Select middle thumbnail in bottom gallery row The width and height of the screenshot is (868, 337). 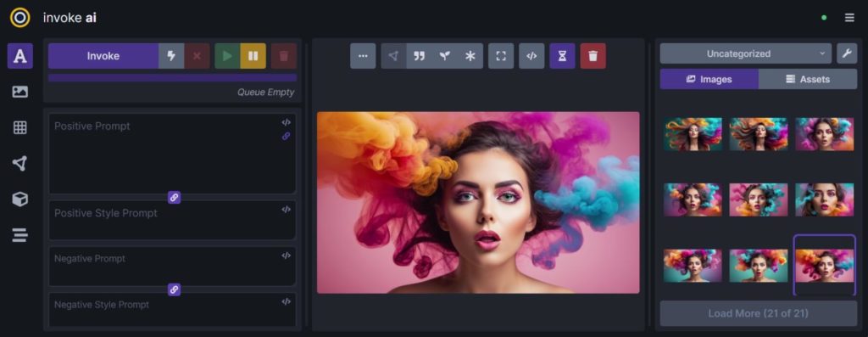(759, 266)
